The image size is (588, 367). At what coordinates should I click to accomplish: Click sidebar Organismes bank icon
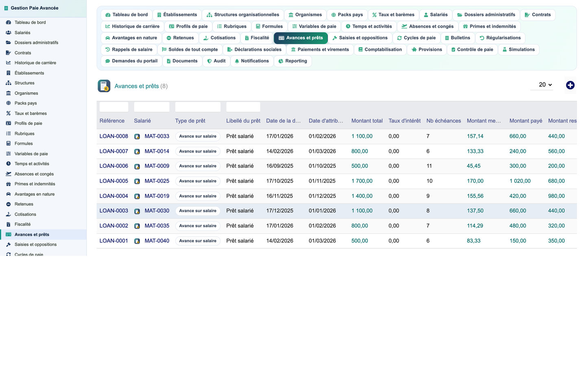coord(8,93)
